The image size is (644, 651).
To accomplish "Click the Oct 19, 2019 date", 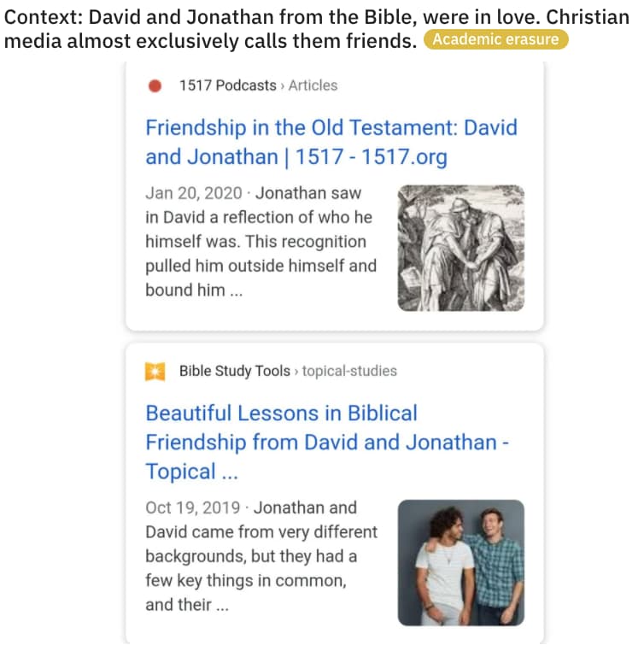I will coord(193,507).
